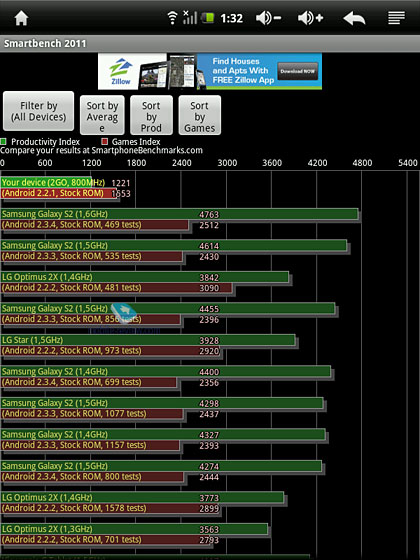The height and width of the screenshot is (560, 420).
Task: Tap productivity score 4763
Action: [x=209, y=214]
